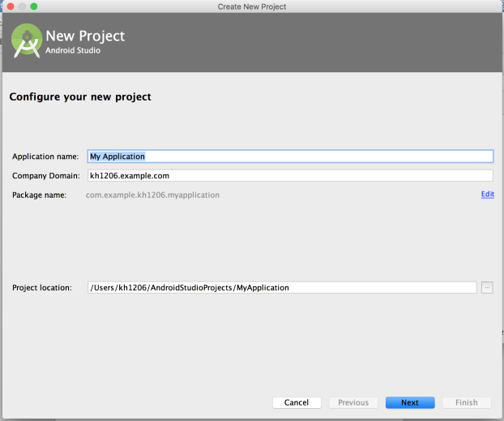Click the Finish button

pyautogui.click(x=467, y=402)
